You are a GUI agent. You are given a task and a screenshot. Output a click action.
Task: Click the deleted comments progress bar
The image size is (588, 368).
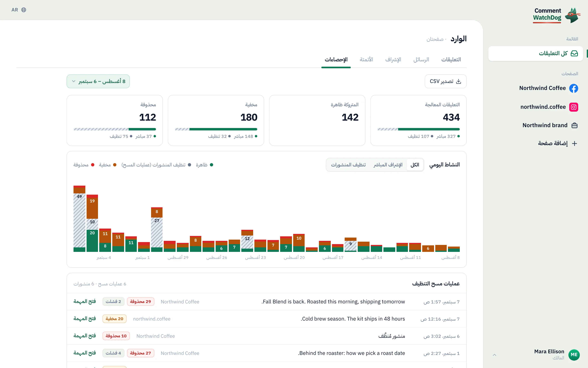pyautogui.click(x=115, y=129)
